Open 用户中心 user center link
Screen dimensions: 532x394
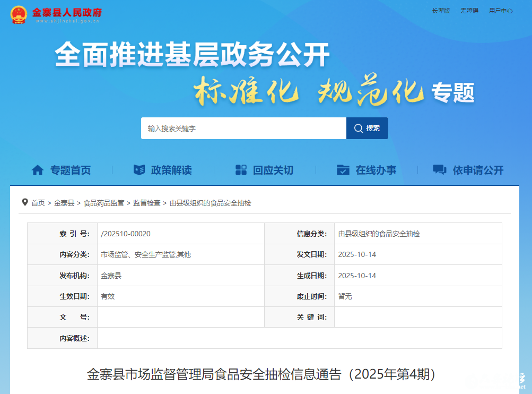coord(500,11)
